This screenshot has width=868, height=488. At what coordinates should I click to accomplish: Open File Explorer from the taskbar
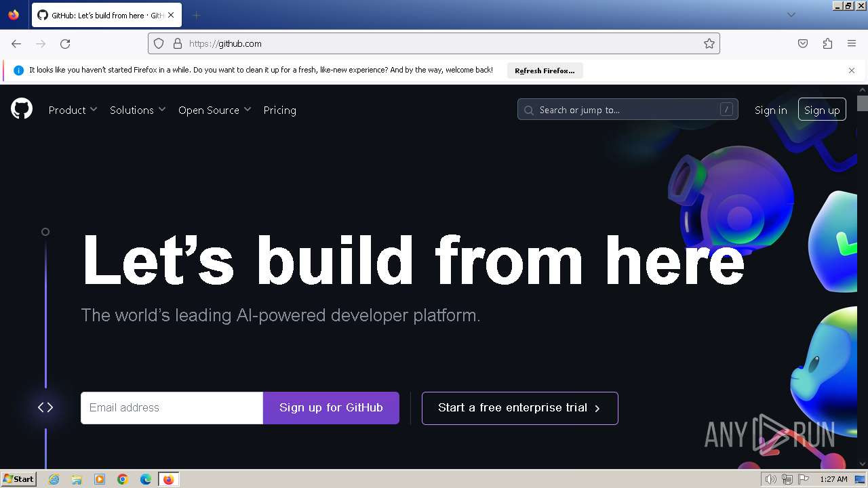point(77,479)
